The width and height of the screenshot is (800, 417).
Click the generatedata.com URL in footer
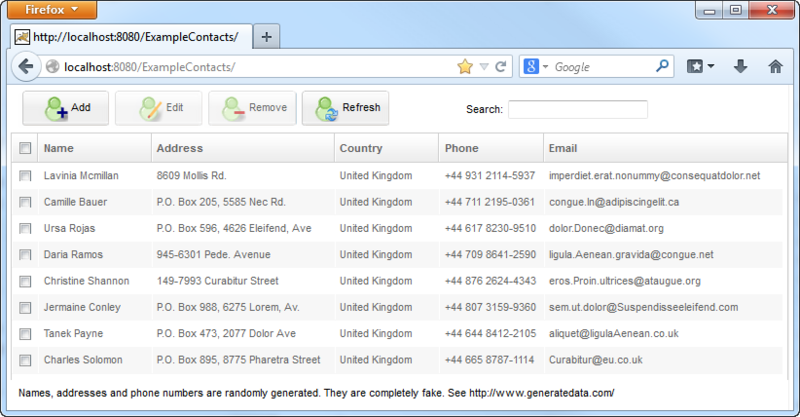point(541,393)
